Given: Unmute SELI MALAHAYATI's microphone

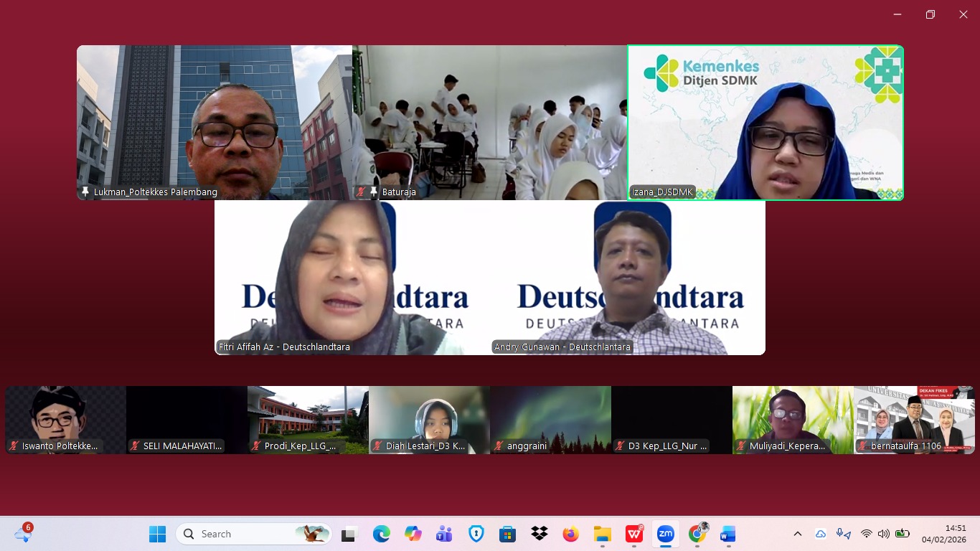Looking at the screenshot, I should click(x=133, y=446).
